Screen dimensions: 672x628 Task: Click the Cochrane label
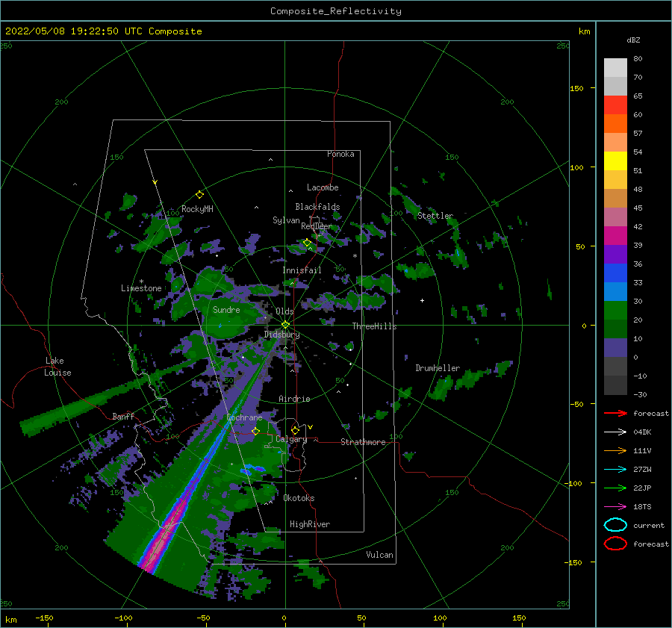[244, 417]
